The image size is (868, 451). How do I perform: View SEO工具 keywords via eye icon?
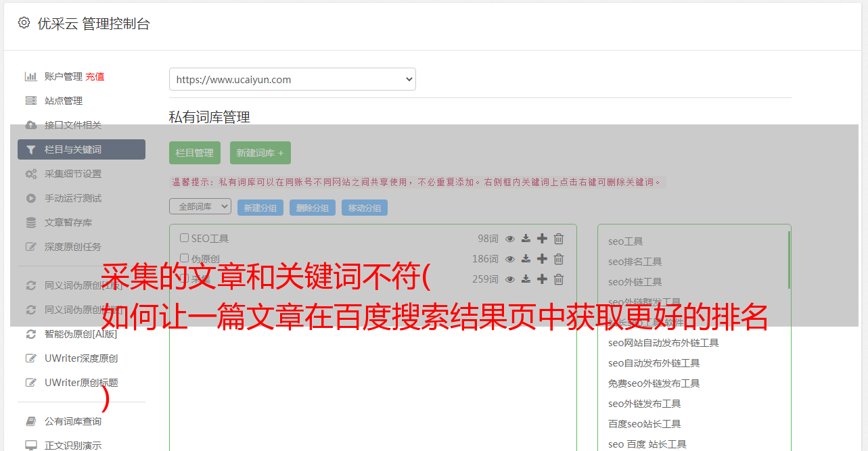point(510,239)
